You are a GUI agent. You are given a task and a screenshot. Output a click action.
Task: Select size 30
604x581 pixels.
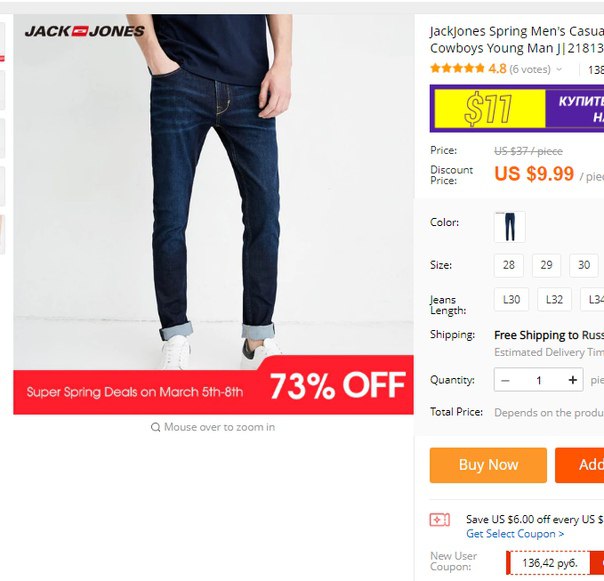click(584, 265)
